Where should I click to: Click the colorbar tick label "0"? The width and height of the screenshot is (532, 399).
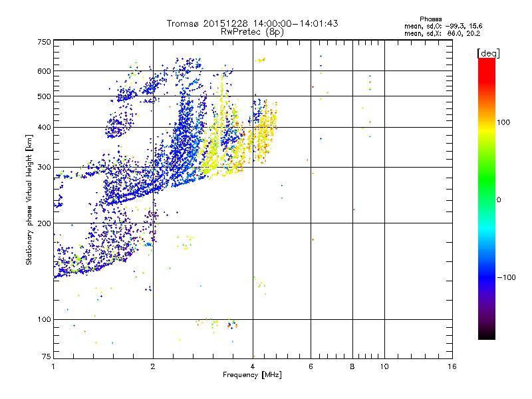499,199
